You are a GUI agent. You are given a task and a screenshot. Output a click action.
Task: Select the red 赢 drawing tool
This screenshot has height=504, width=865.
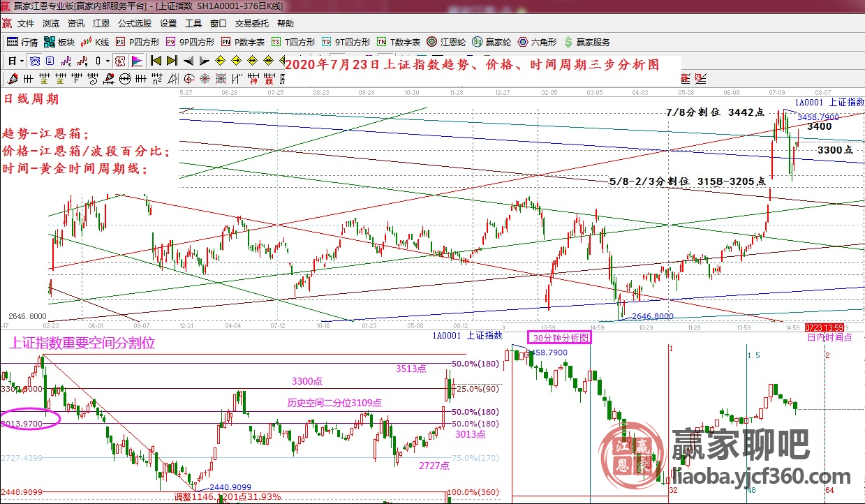coord(269,78)
